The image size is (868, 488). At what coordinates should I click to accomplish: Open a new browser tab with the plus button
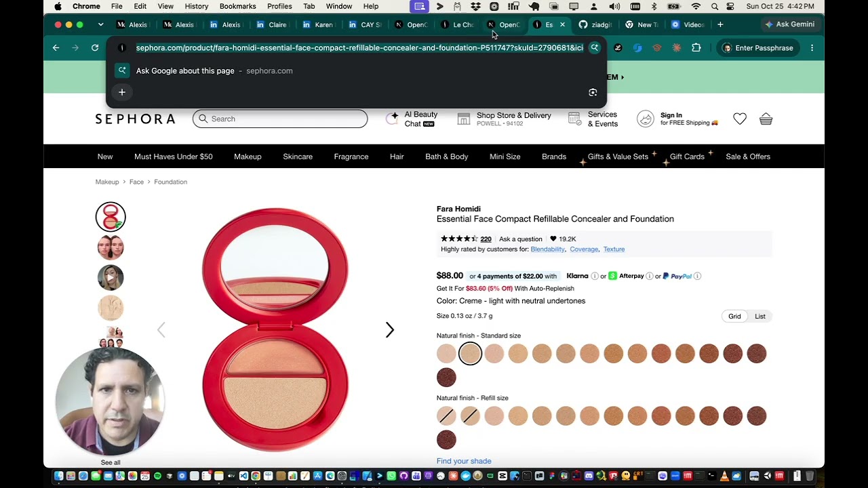click(720, 24)
